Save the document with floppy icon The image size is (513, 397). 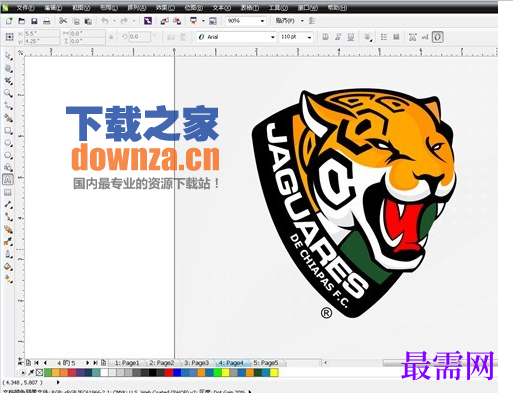click(34, 21)
